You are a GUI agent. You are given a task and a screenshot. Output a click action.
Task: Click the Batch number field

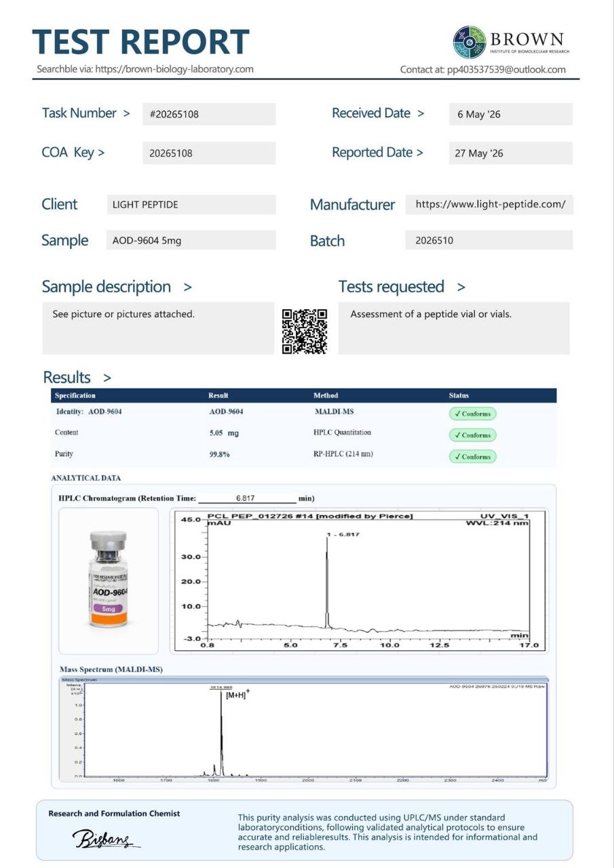[490, 240]
